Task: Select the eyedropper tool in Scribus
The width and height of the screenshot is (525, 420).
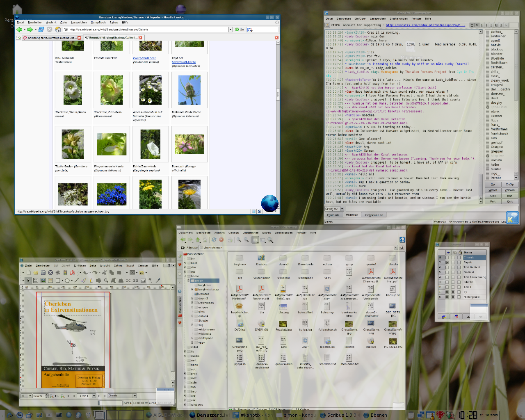Action: 157,281
